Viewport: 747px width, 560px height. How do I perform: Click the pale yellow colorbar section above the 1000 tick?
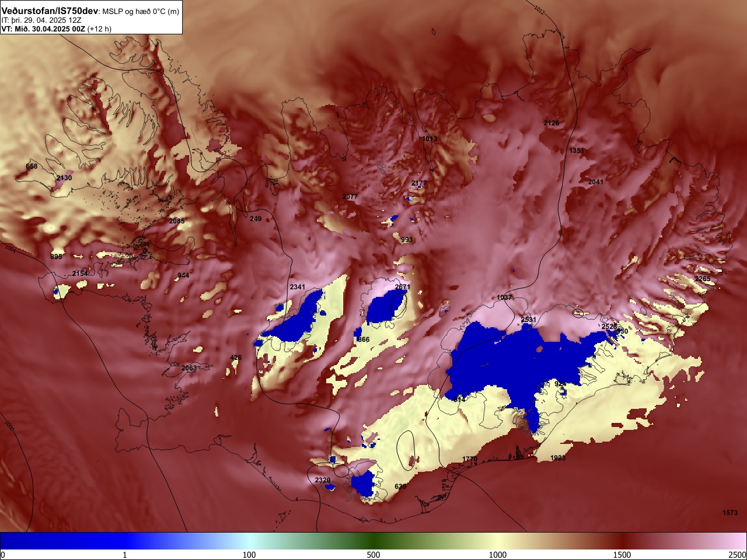click(498, 541)
